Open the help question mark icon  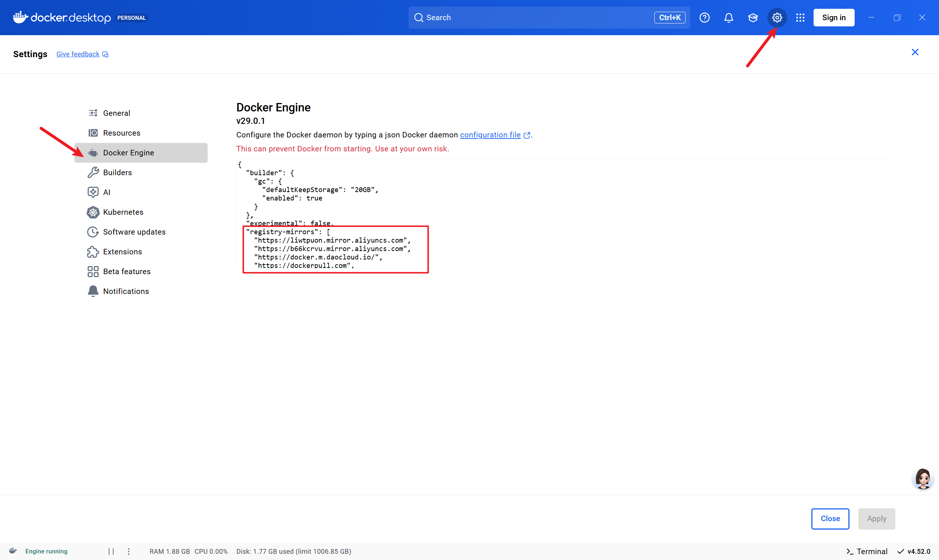tap(705, 18)
